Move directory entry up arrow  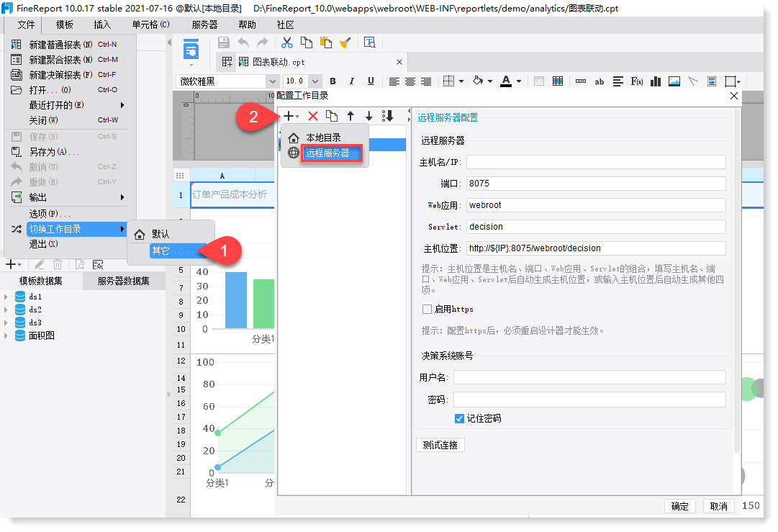(350, 116)
